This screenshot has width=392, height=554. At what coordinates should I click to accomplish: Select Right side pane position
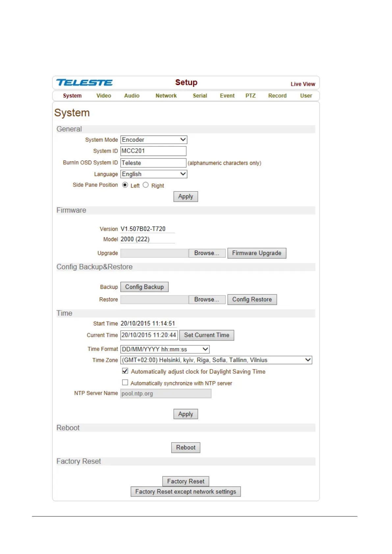146,185
